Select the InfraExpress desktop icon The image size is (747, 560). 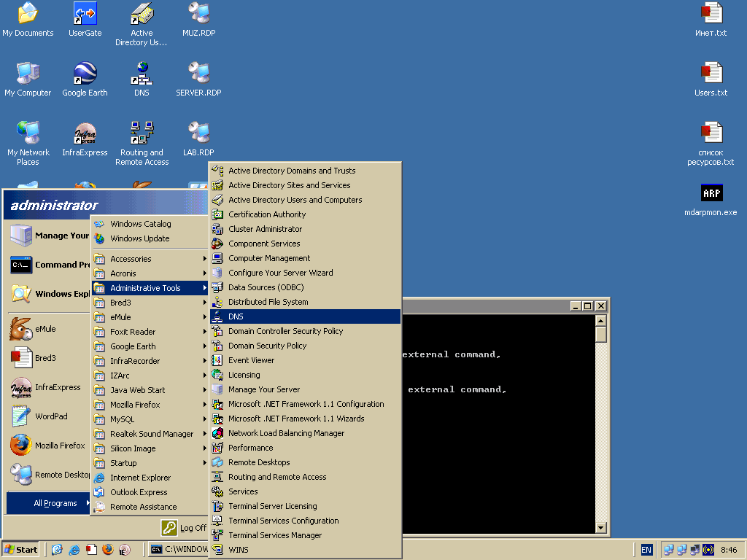coord(85,139)
